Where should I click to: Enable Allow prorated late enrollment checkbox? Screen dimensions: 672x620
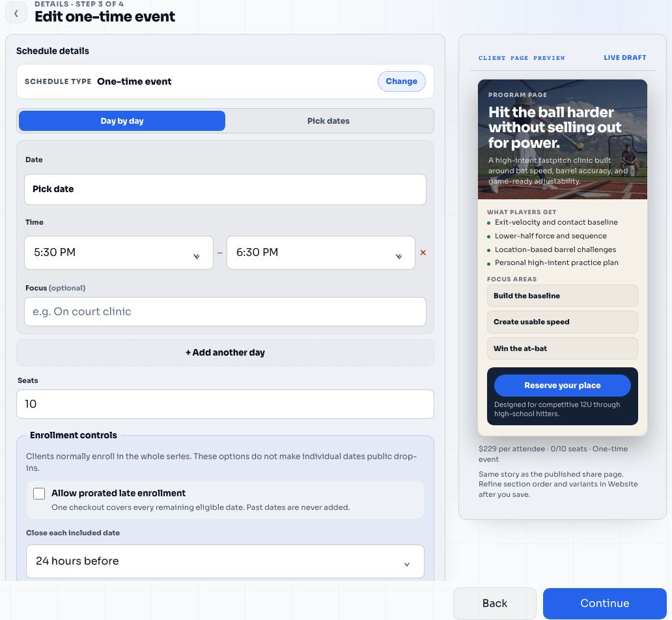(39, 494)
